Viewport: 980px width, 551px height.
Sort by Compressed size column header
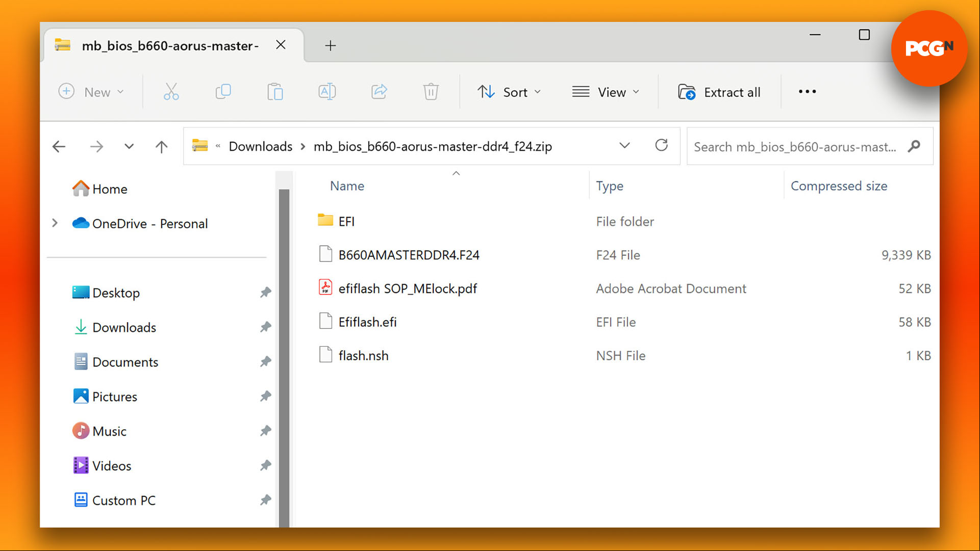point(839,186)
